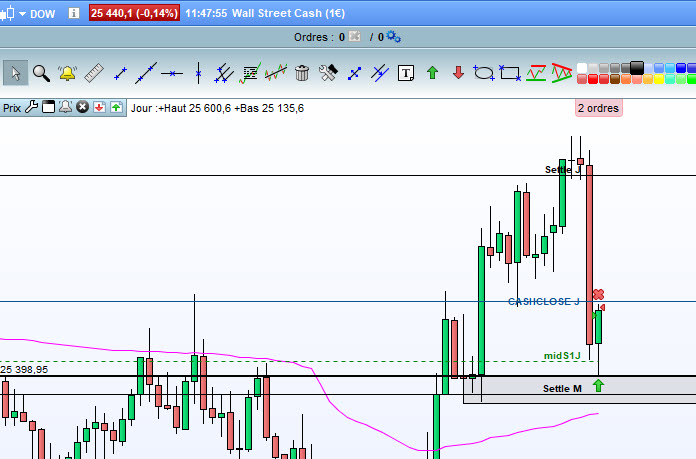
Task: Select the triangle pattern drawing tool
Action: pos(562,73)
